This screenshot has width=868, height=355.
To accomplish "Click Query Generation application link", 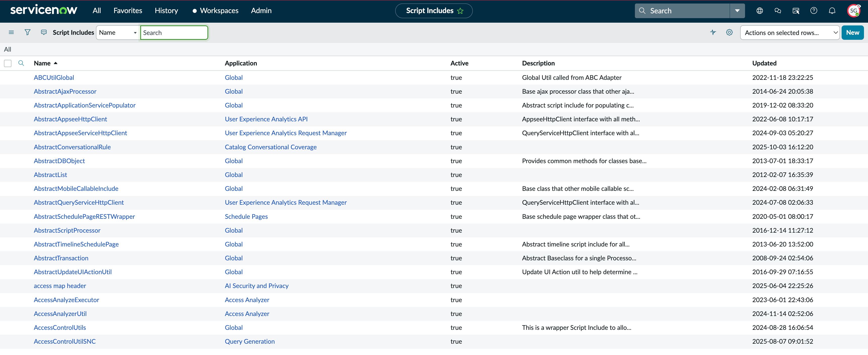I will (x=250, y=341).
